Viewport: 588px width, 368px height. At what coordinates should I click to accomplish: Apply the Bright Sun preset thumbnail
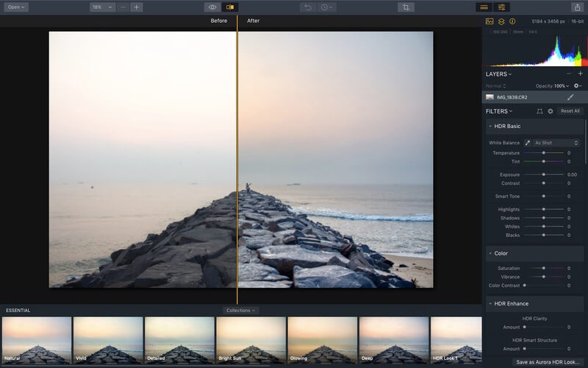[x=251, y=340]
